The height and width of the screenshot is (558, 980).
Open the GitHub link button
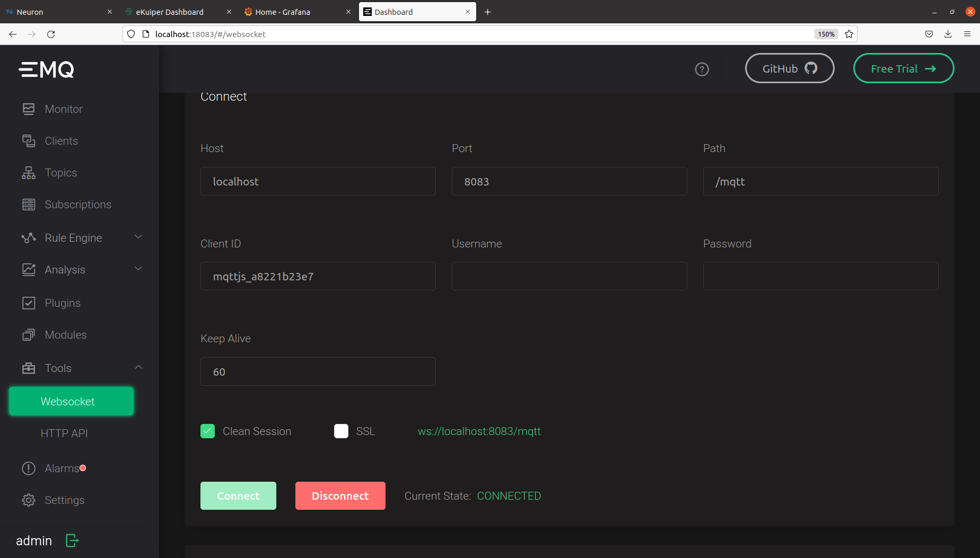click(x=790, y=68)
